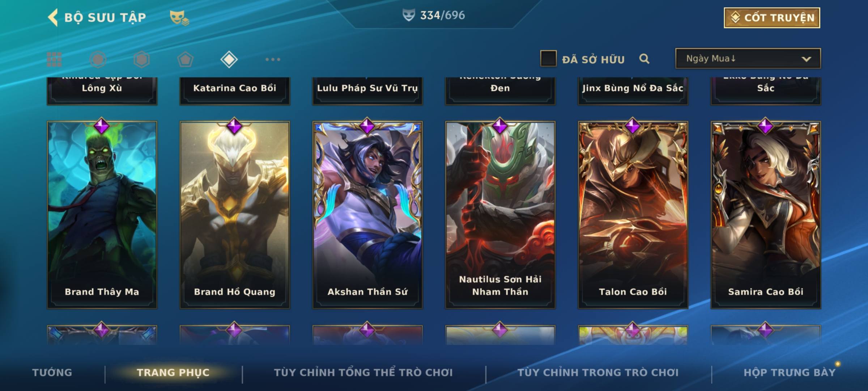
Task: Open the Akshan Thần Sứ skin
Action: [x=367, y=215]
